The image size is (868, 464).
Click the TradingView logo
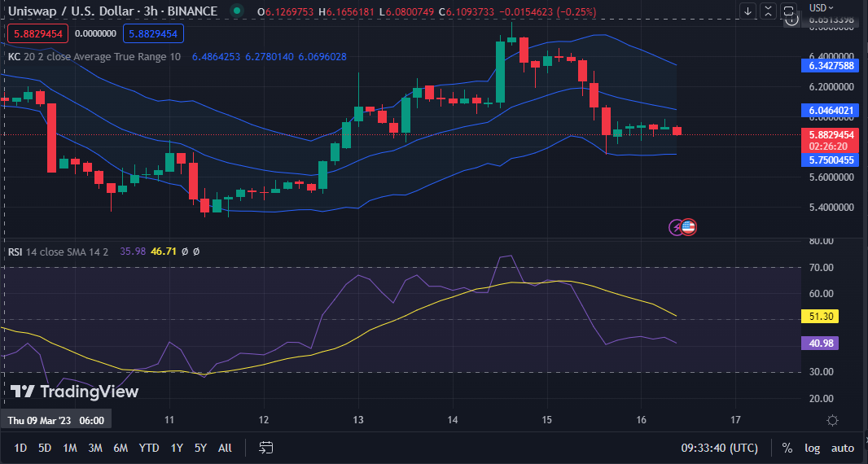74,392
